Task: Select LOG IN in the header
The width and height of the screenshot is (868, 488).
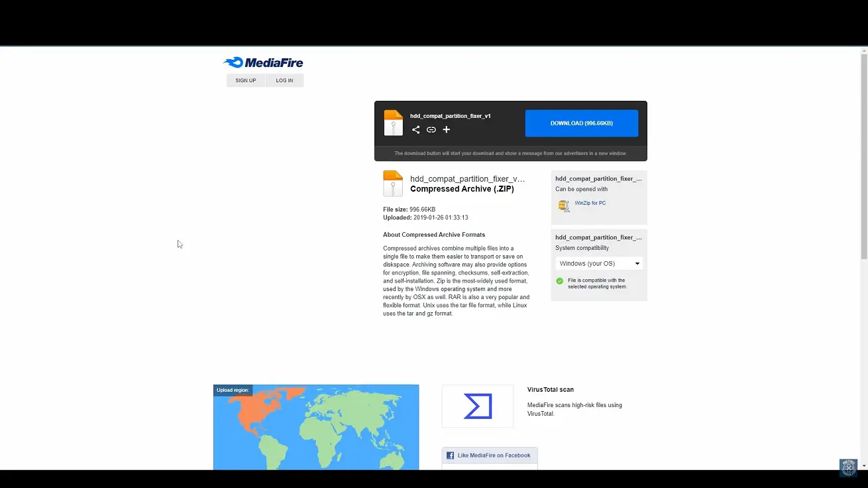Action: tap(284, 80)
